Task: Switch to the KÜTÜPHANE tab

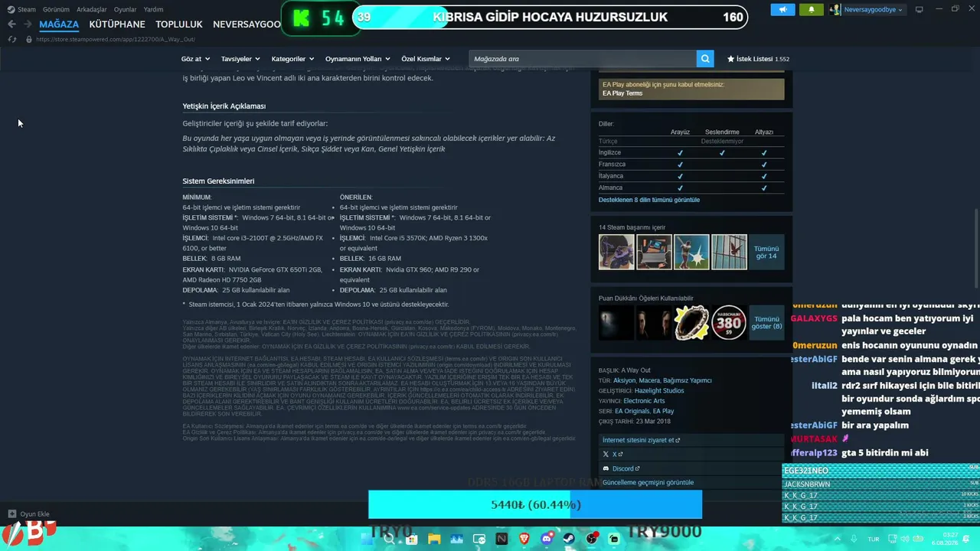Action: [117, 24]
